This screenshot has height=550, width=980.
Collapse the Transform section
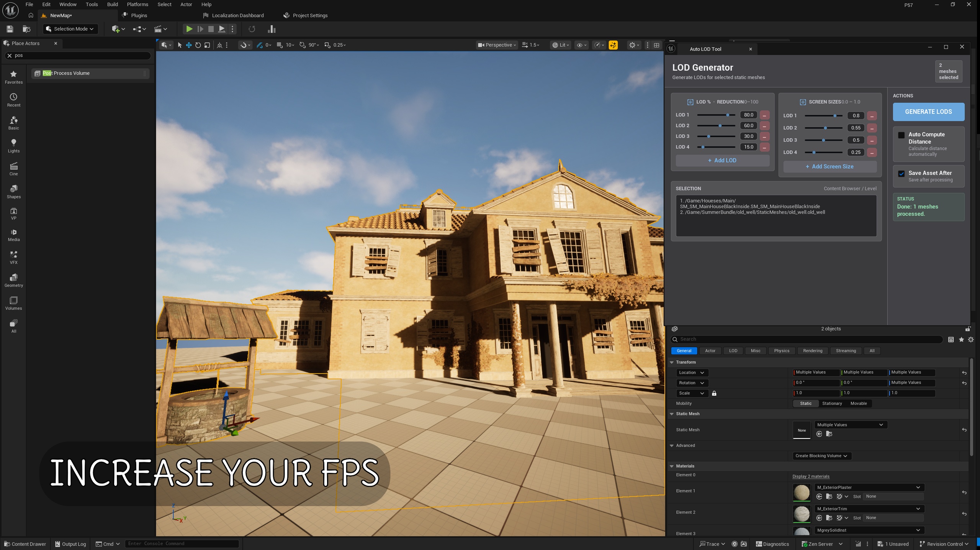(x=672, y=362)
